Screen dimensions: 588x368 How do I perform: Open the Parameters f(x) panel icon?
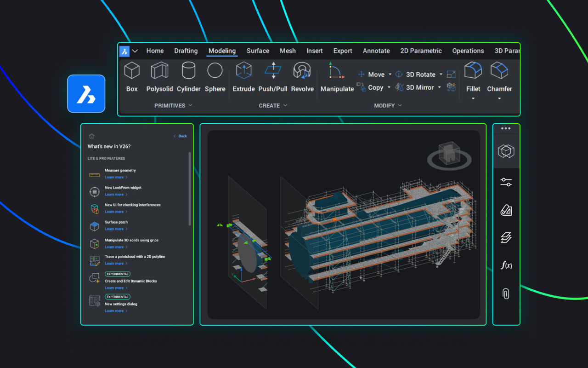506,265
